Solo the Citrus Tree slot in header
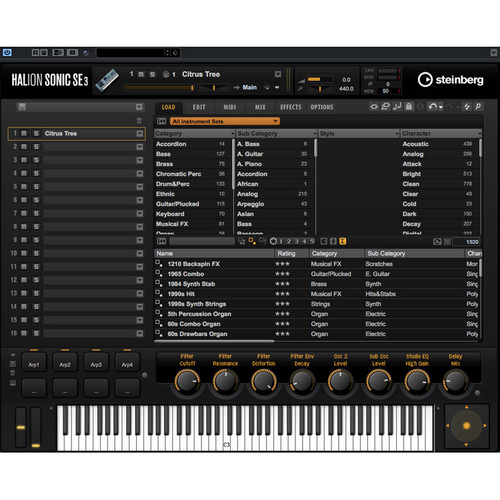Viewport: 500px width, 500px height. coord(152,74)
